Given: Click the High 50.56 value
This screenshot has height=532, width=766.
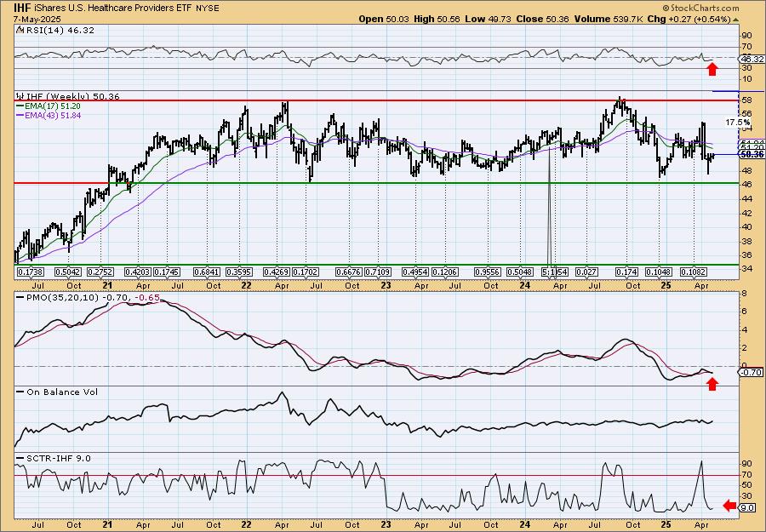Looking at the screenshot, I should coord(437,19).
